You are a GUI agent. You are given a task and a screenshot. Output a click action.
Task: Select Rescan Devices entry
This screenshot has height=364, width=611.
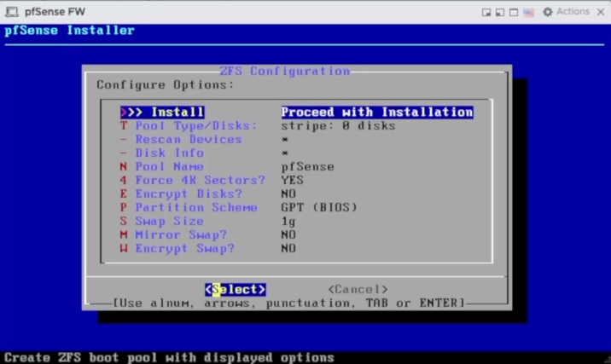(181, 139)
